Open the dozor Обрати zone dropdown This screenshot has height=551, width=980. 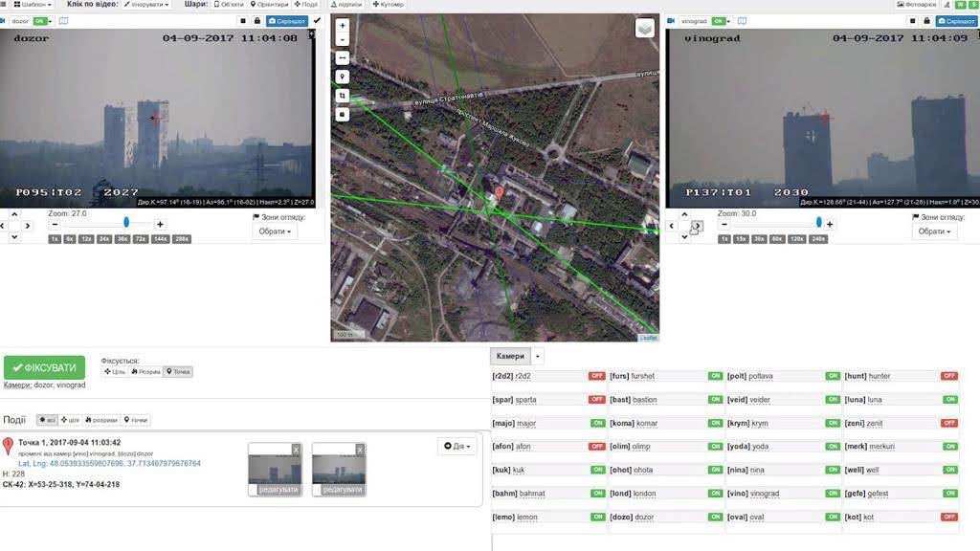pos(275,231)
